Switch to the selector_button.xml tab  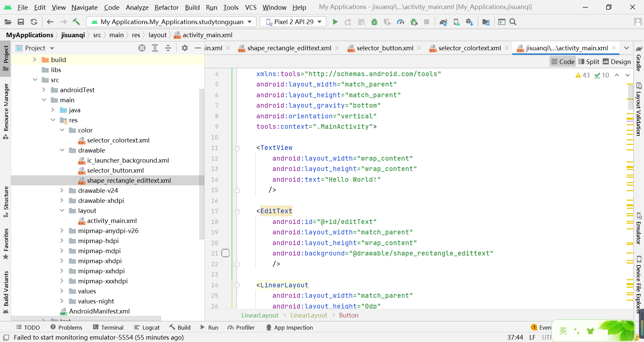(385, 48)
